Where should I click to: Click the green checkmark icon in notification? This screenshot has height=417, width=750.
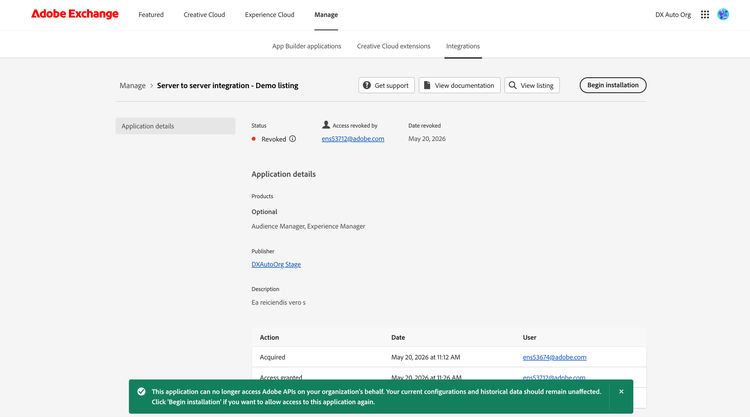141,392
